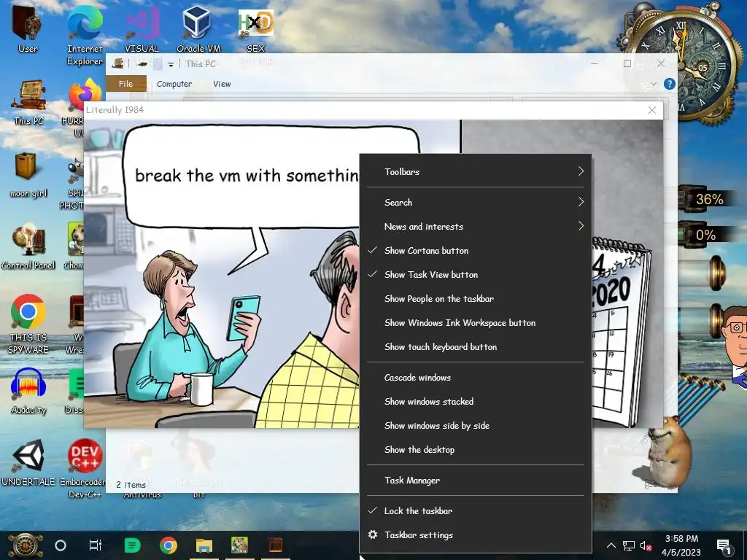Expand the Search submenu
Screen dimensions: 747x560
(475, 203)
